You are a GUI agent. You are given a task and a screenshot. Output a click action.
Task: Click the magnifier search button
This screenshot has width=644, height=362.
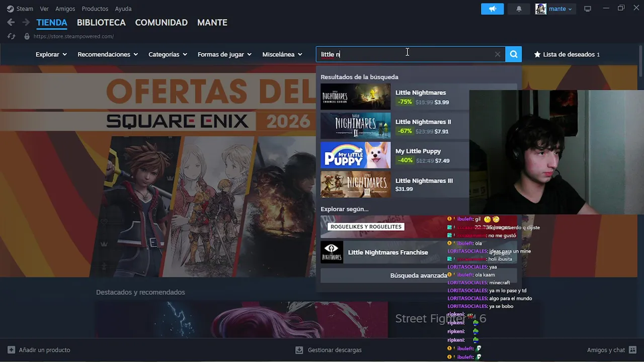pyautogui.click(x=513, y=54)
